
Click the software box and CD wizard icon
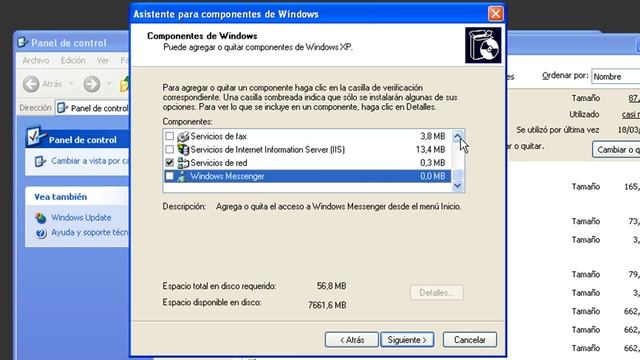483,45
